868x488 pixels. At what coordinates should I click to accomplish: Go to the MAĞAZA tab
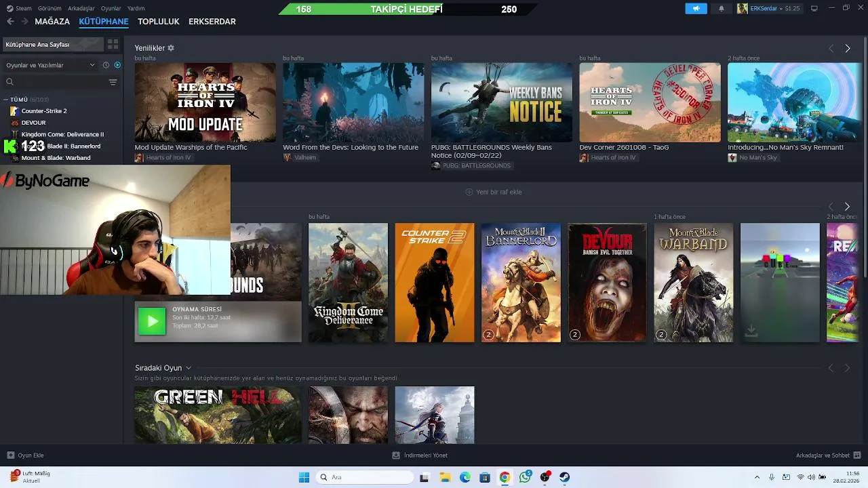(52, 22)
